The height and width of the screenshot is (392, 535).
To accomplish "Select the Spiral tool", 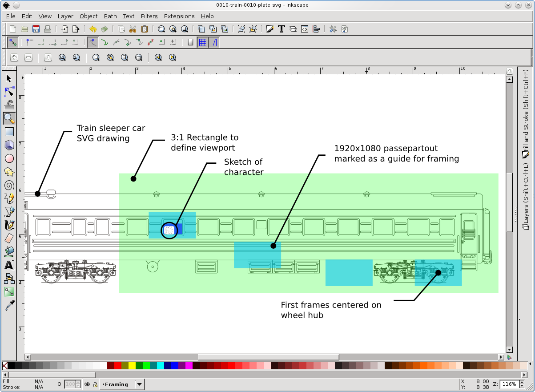I will click(x=9, y=185).
